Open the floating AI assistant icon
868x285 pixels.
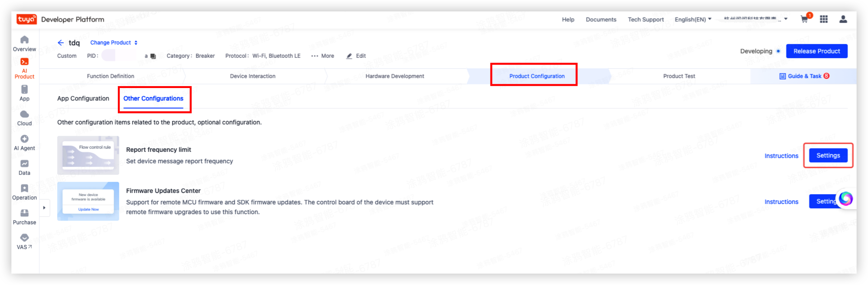pos(846,199)
